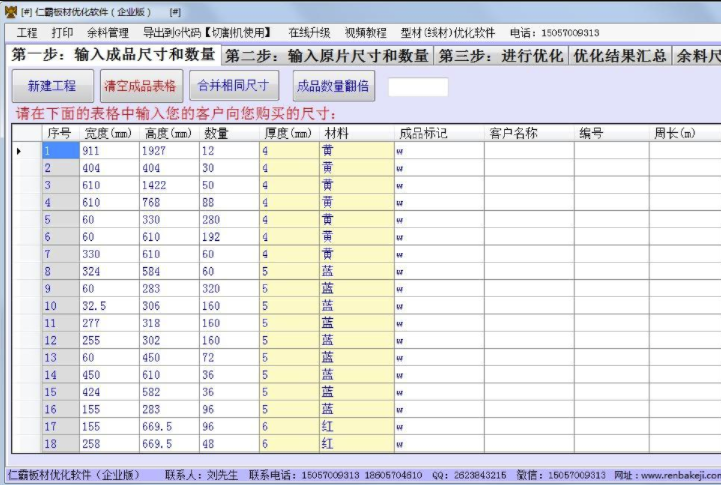Open the 视频教程 menu

tap(366, 33)
